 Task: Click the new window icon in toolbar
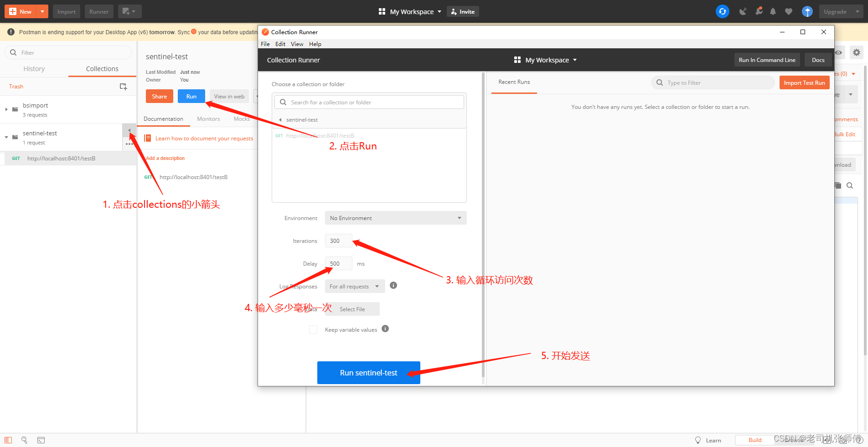(x=129, y=11)
